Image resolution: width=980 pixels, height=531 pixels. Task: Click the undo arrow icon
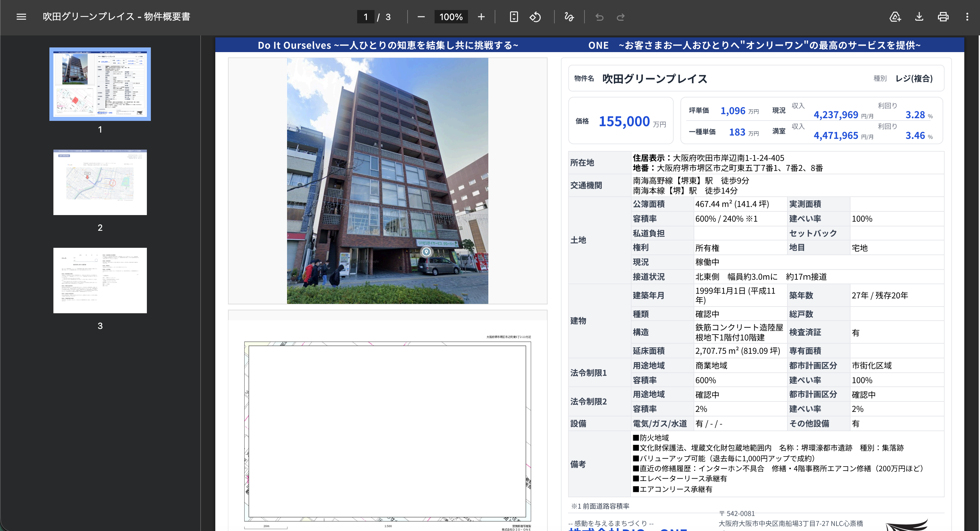pos(599,17)
